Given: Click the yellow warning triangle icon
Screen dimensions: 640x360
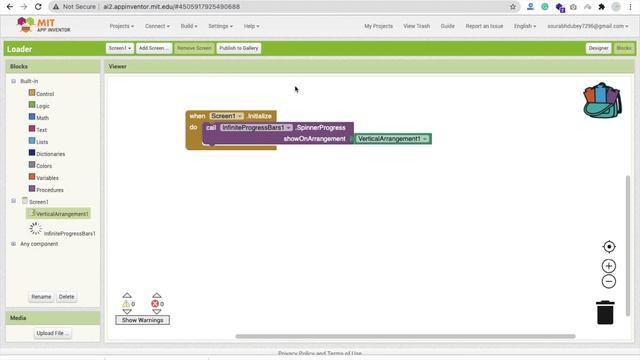Looking at the screenshot, I should tap(126, 304).
